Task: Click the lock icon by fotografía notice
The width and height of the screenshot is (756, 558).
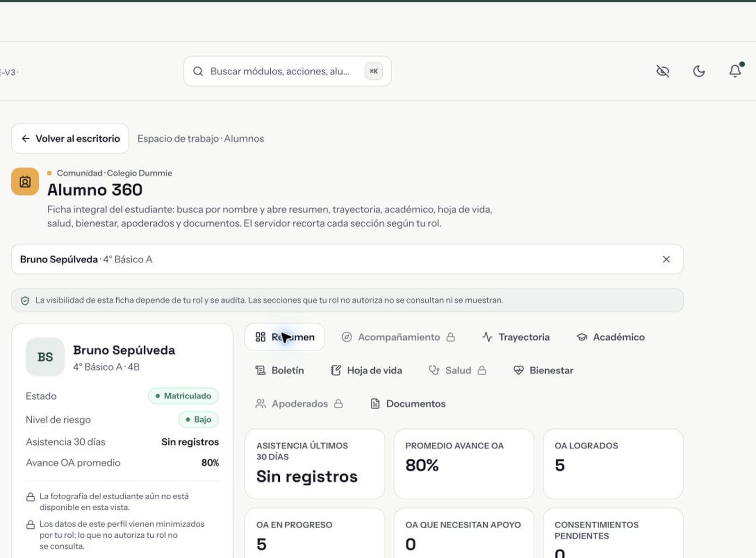Action: pyautogui.click(x=30, y=497)
